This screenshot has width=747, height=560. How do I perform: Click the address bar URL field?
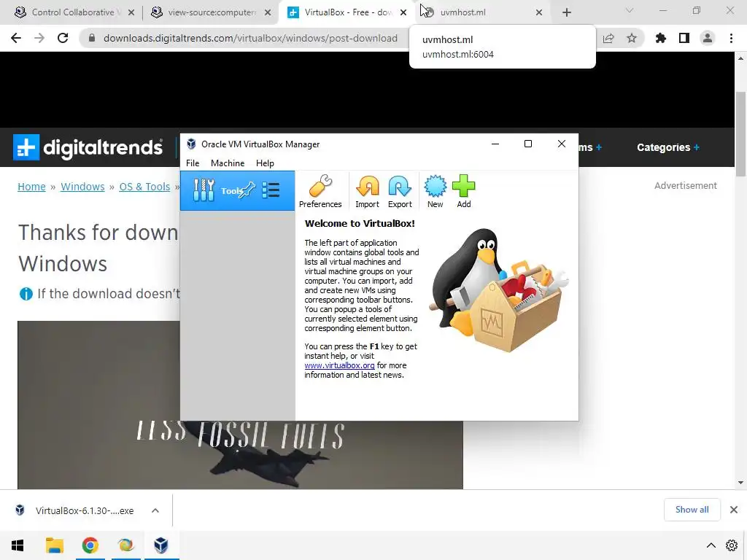(251, 38)
